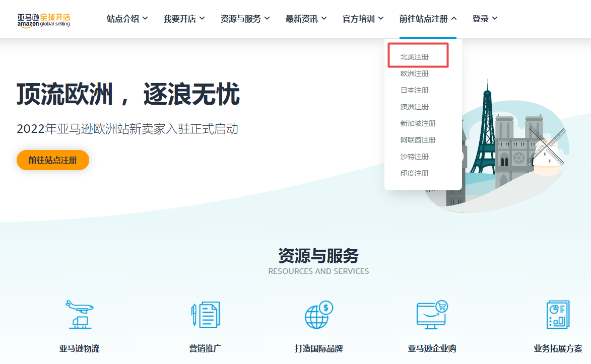The width and height of the screenshot is (591, 364).
Task: Open the 亚马逊物流 airplane and truck icon
Action: coord(80,315)
